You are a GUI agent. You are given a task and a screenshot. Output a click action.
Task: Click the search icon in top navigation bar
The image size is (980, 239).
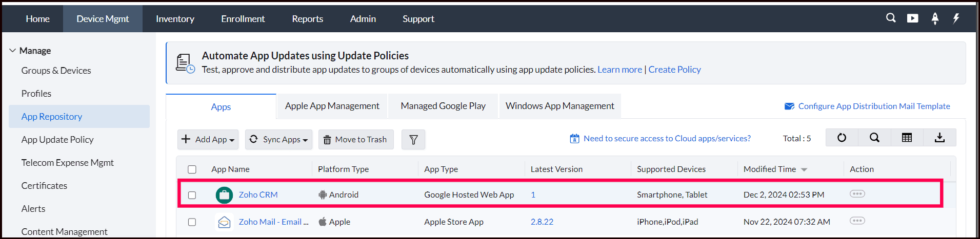pyautogui.click(x=891, y=18)
